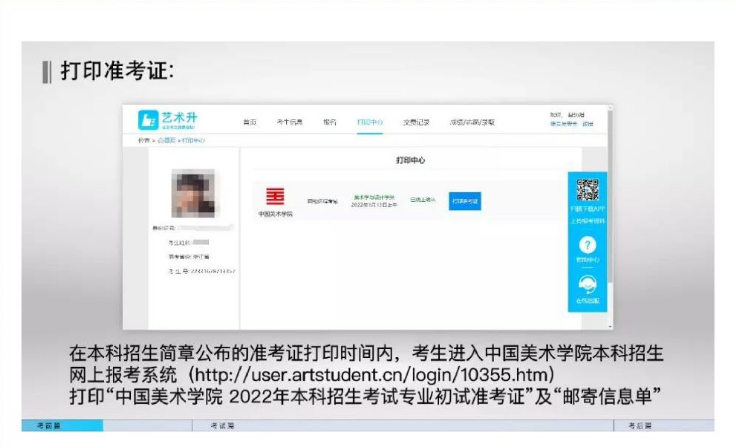Open the 成绩/名次/录取 tab

pos(472,123)
